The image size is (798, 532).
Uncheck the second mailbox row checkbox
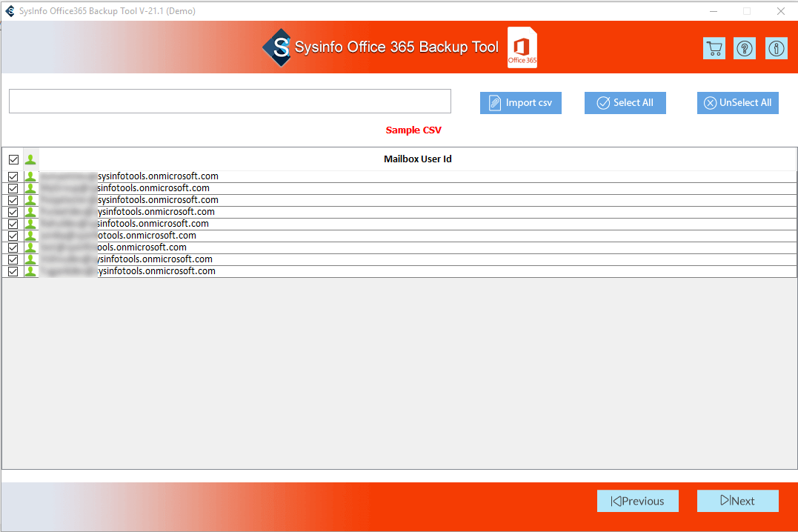pos(13,188)
